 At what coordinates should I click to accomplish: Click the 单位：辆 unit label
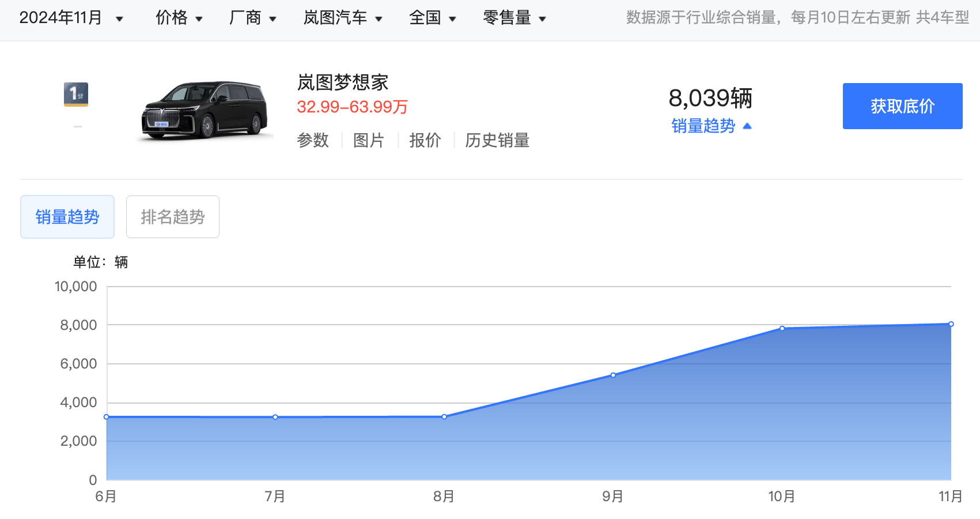point(100,262)
